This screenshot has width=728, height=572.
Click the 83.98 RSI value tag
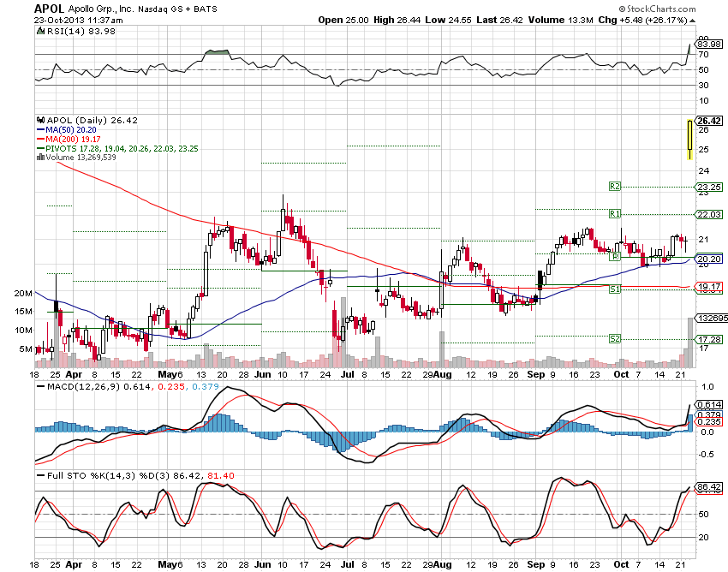pyautogui.click(x=709, y=45)
